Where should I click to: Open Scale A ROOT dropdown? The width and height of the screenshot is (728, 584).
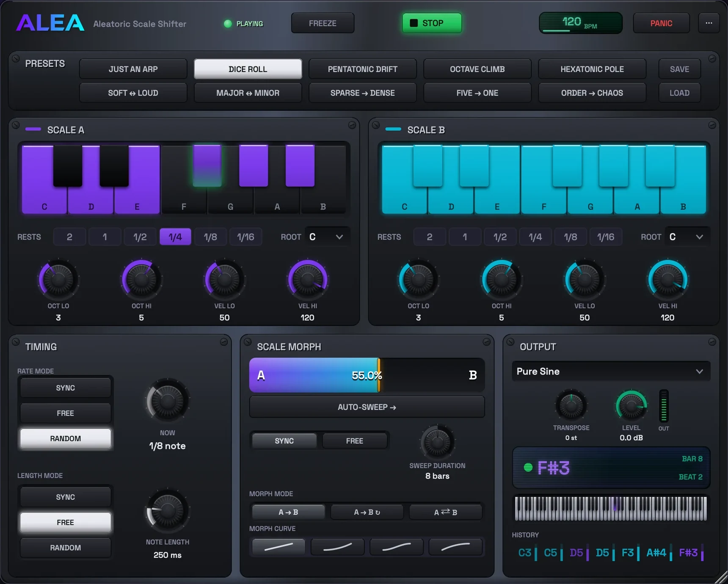[x=327, y=237]
